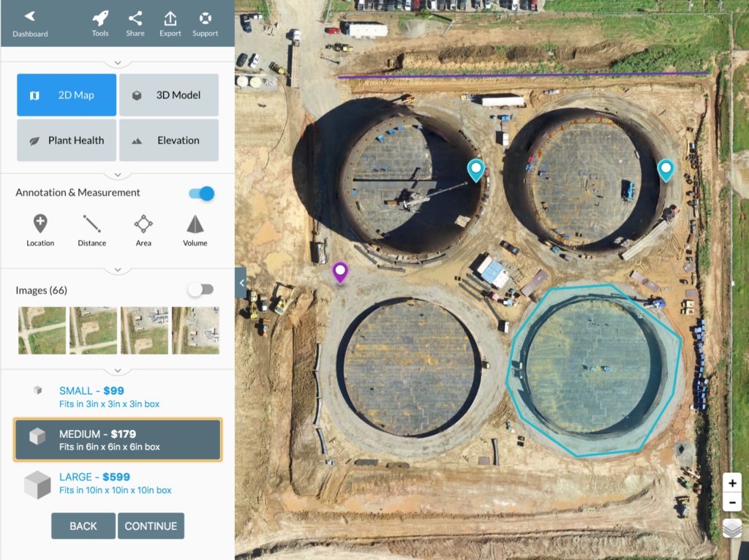Open the layers control on the map
Viewport: 749px width, 560px height.
(731, 528)
